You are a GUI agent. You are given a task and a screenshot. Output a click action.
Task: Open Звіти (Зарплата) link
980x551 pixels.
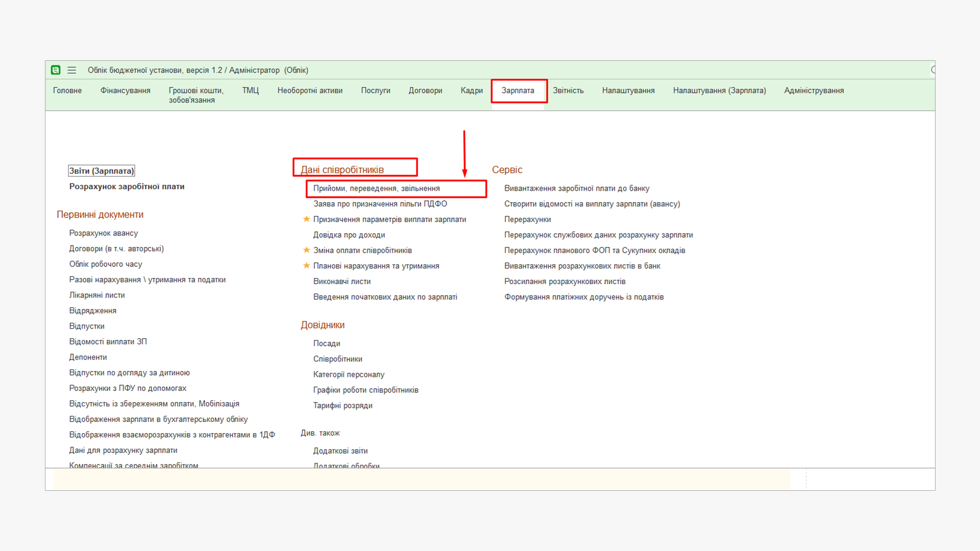pos(101,171)
